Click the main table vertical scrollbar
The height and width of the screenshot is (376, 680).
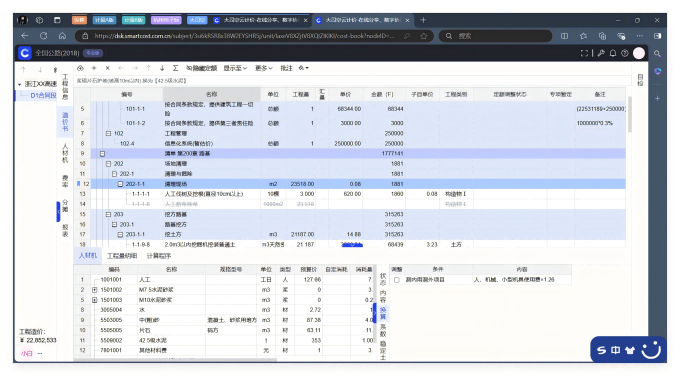tap(629, 115)
